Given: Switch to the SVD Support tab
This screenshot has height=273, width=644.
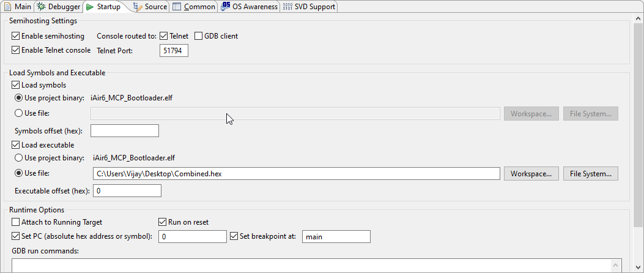Looking at the screenshot, I should point(309,7).
